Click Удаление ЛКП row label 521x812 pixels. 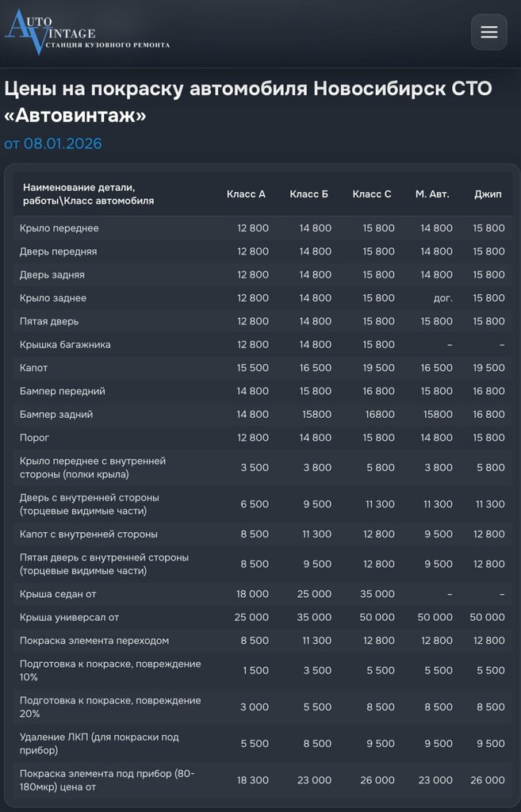[x=99, y=743]
